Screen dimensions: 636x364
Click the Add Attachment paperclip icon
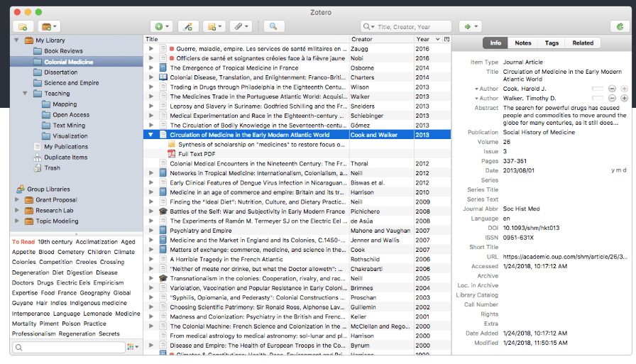241,26
